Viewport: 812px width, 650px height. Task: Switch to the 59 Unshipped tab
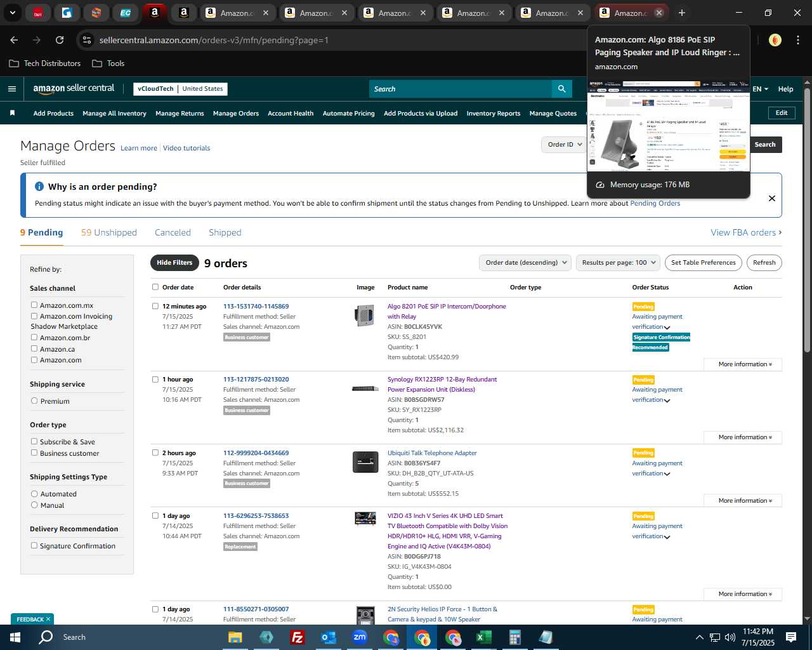[109, 232]
